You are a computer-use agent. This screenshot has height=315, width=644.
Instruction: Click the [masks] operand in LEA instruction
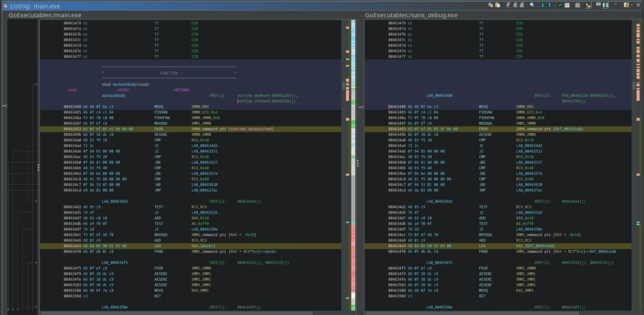coord(207,246)
